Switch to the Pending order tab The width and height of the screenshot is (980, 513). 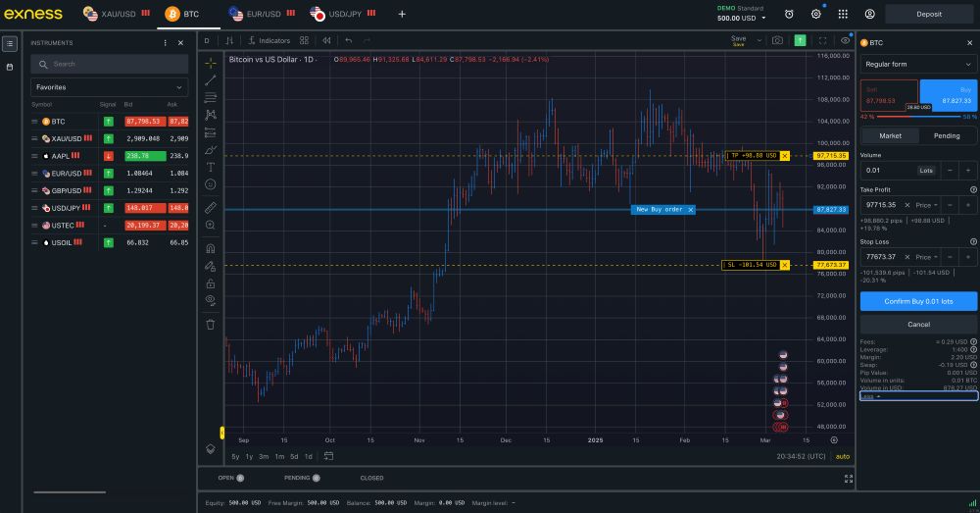(947, 135)
